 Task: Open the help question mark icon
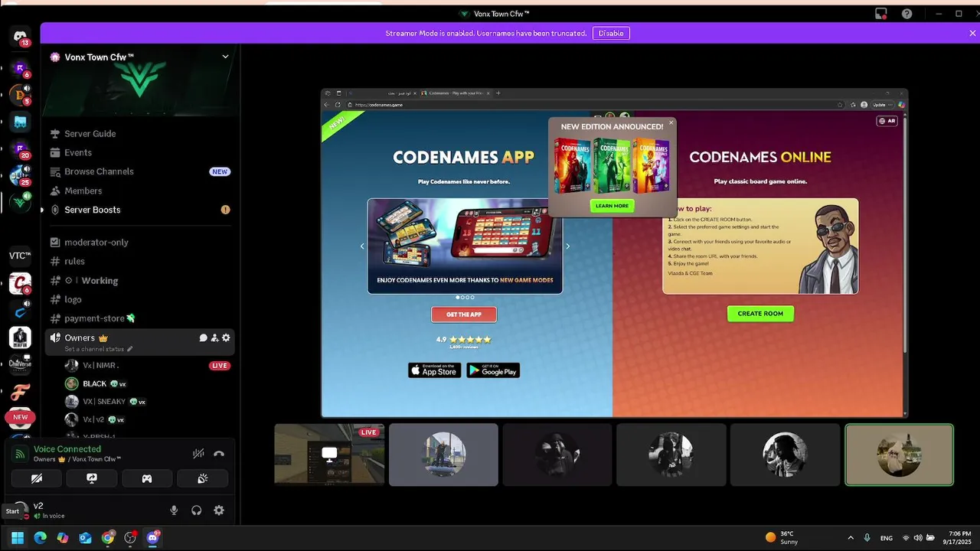(907, 14)
